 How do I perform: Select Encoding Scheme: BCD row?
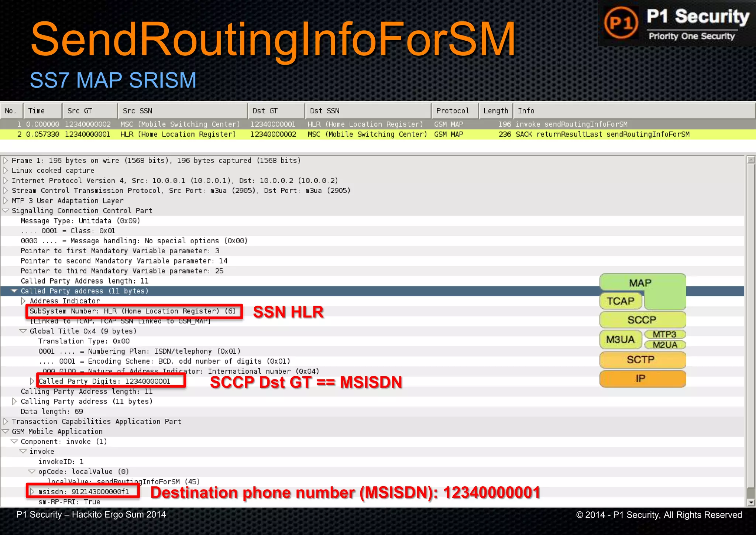[x=372, y=361]
